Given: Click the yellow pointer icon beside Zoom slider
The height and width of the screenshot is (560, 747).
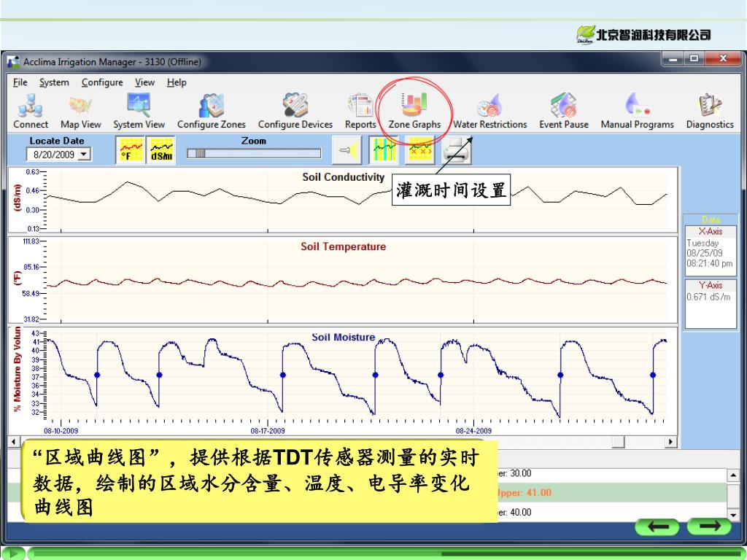Looking at the screenshot, I should pos(347,150).
